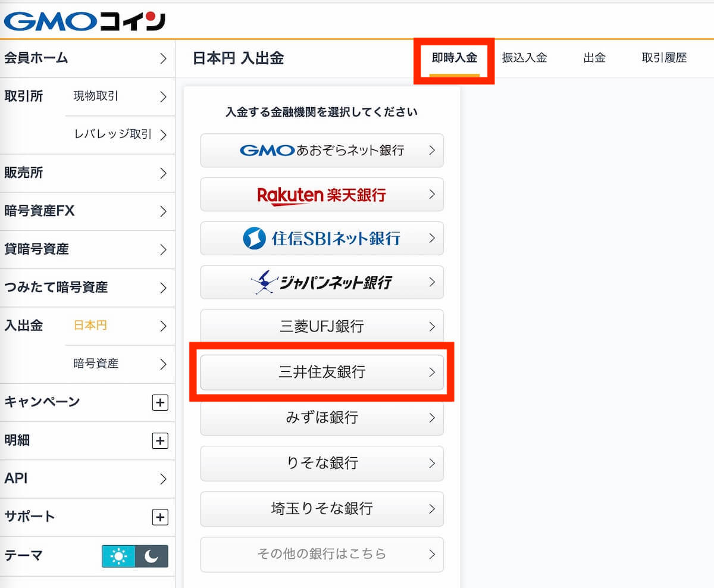714x588 pixels.
Task: Click ジャパンネット銀行 logo icon
Action: coord(264,282)
